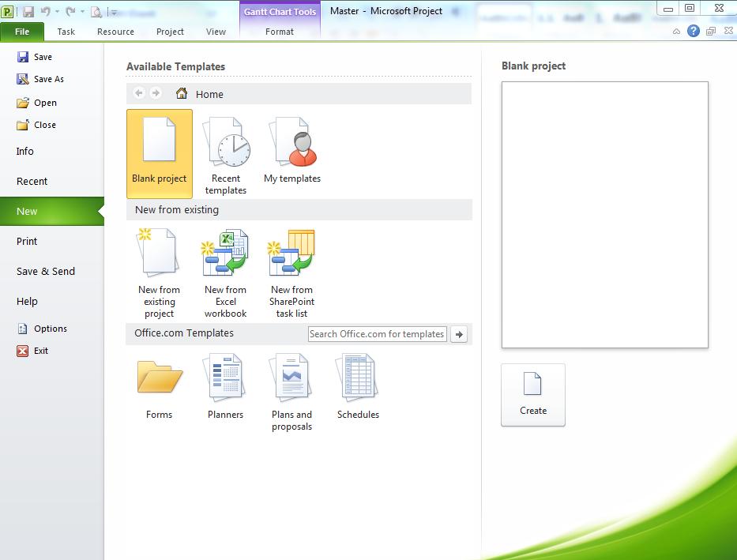The height and width of the screenshot is (560, 737).
Task: Click the Save icon in quick access toolbar
Action: point(28,12)
